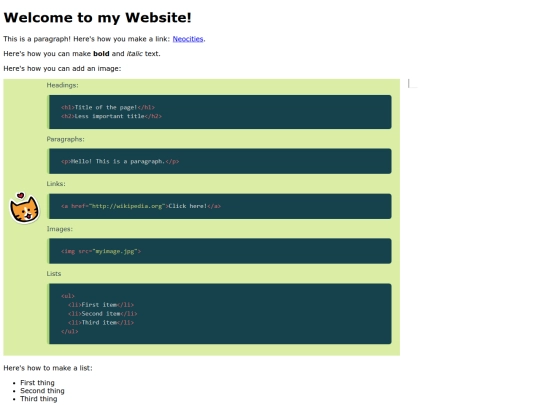Click the 'First item' code line
The image size is (540, 405).
pos(101,305)
